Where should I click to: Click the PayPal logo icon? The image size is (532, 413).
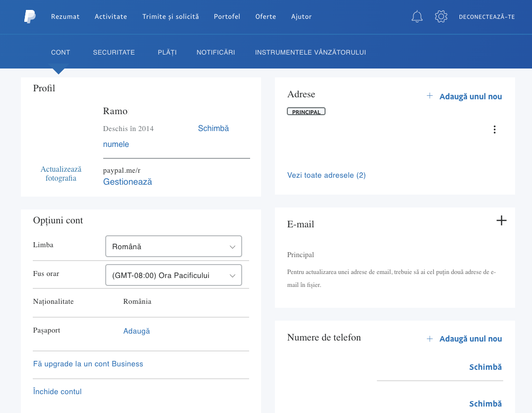[29, 16]
